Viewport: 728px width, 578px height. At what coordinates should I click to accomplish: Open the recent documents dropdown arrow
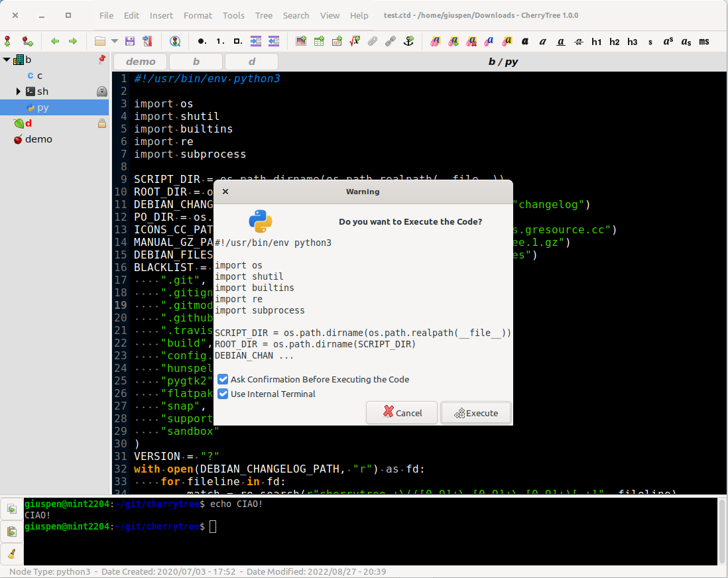click(x=115, y=41)
